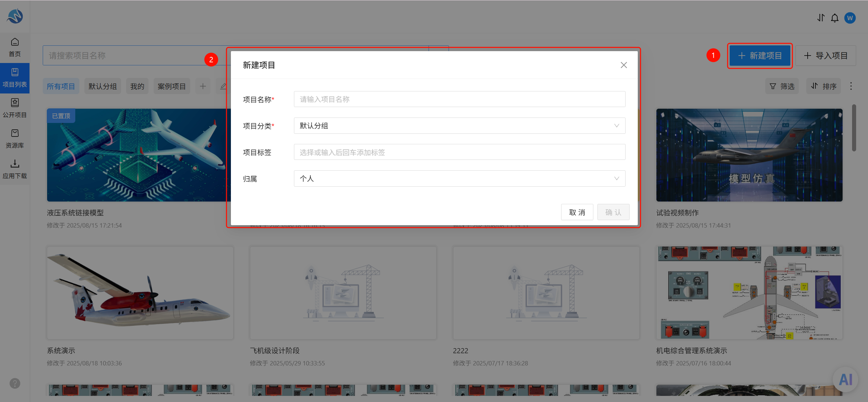
Task: Click the 取消 cancel button
Action: (577, 212)
